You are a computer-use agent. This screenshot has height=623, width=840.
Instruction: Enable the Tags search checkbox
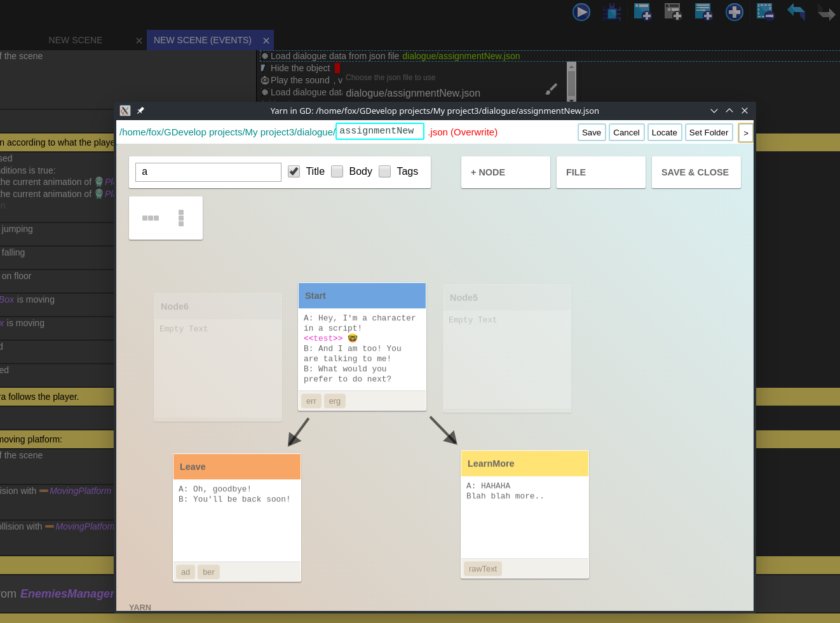pyautogui.click(x=385, y=172)
